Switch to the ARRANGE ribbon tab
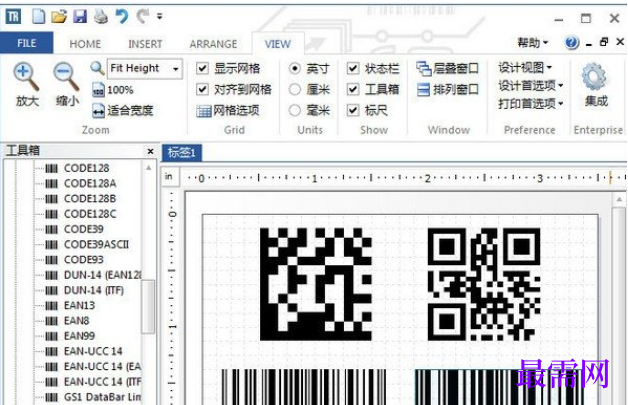 coord(213,44)
